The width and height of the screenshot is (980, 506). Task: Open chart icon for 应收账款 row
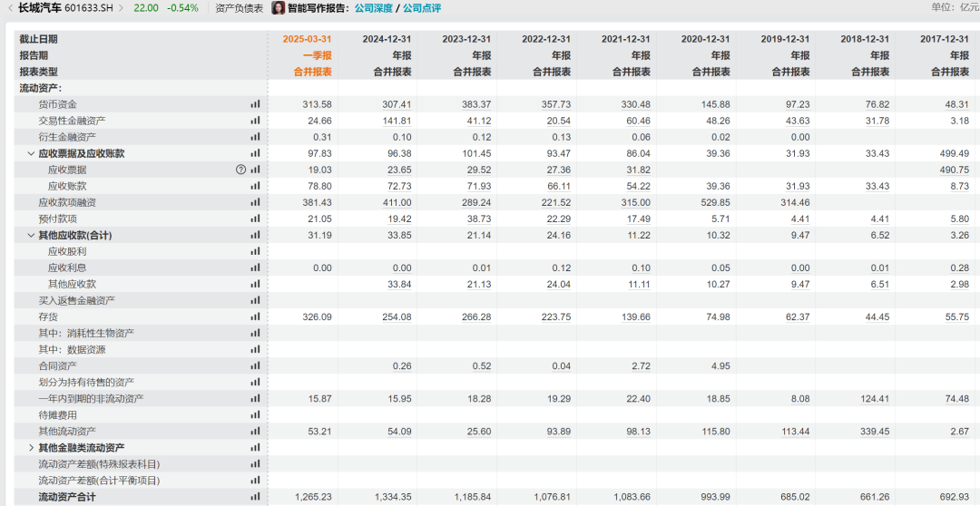[x=255, y=186]
